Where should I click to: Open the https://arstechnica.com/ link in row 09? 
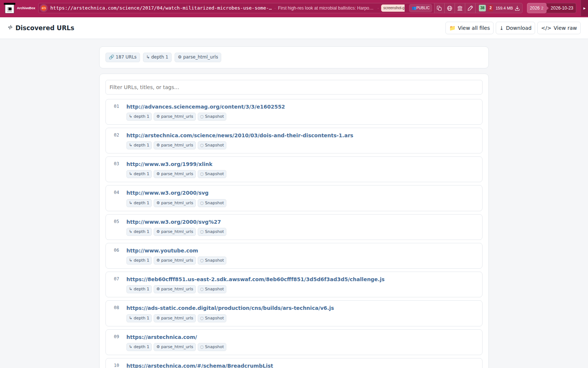coord(162,337)
